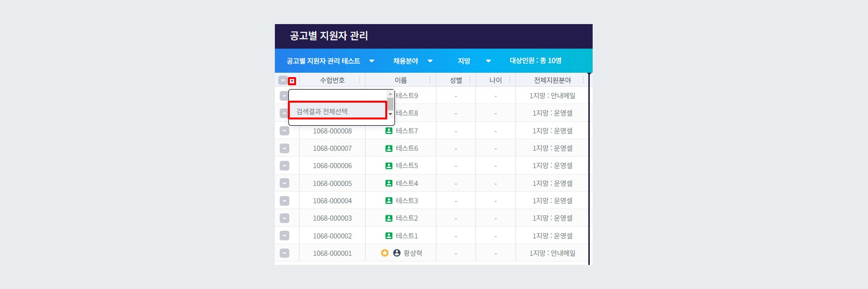Toggle the checkbox for row 1068-000008
This screenshot has width=868, height=289.
pyautogui.click(x=285, y=131)
